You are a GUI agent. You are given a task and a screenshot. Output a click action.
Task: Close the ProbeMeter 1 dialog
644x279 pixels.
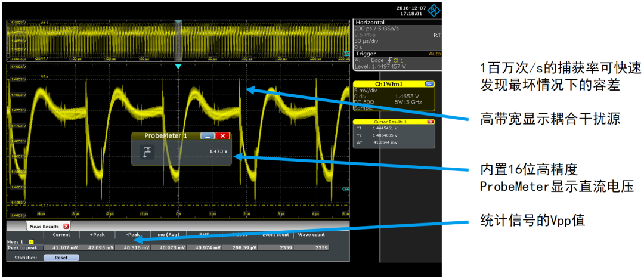[222, 135]
